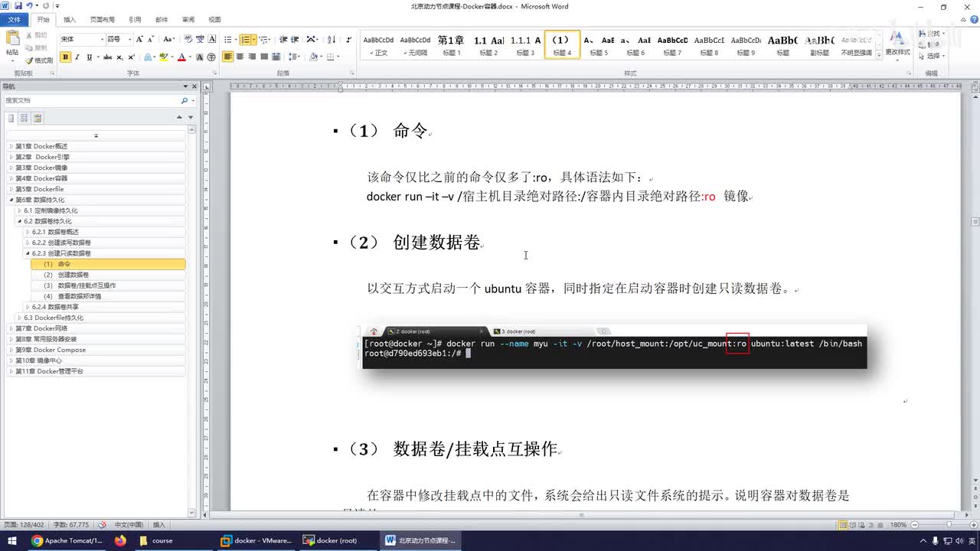
Task: Select the Format Painter (格式刷) tool
Action: (39, 60)
